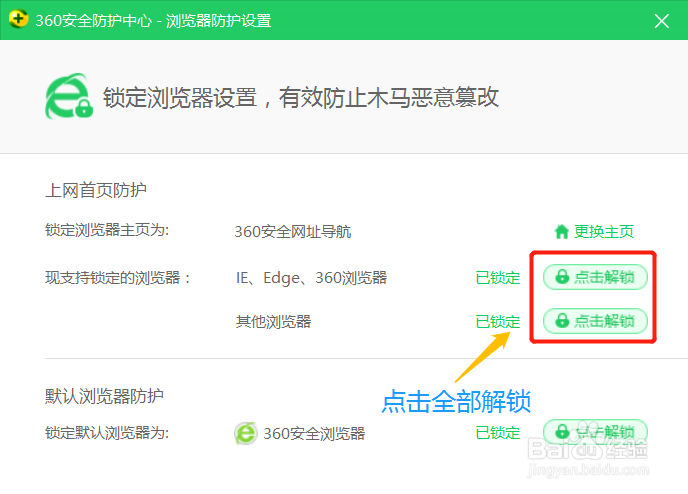Click the locked IE browser icon in header
The width and height of the screenshot is (688, 494).
tap(69, 97)
